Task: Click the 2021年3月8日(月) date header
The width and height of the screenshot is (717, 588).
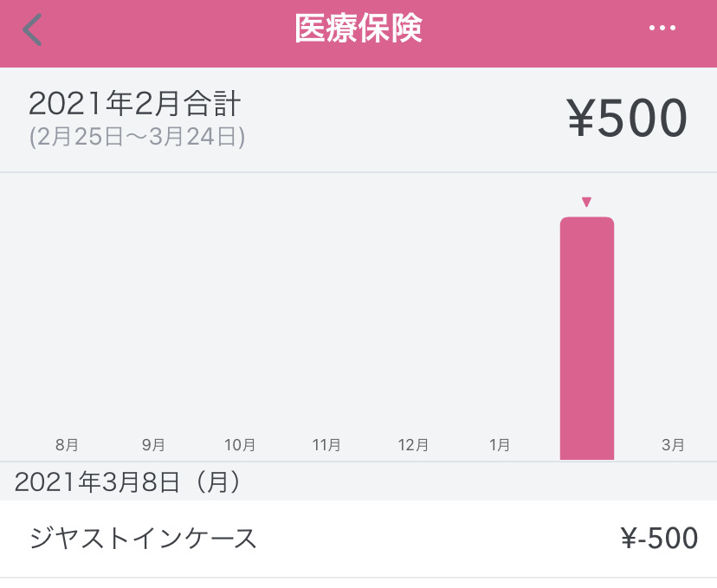Action: pos(127,482)
